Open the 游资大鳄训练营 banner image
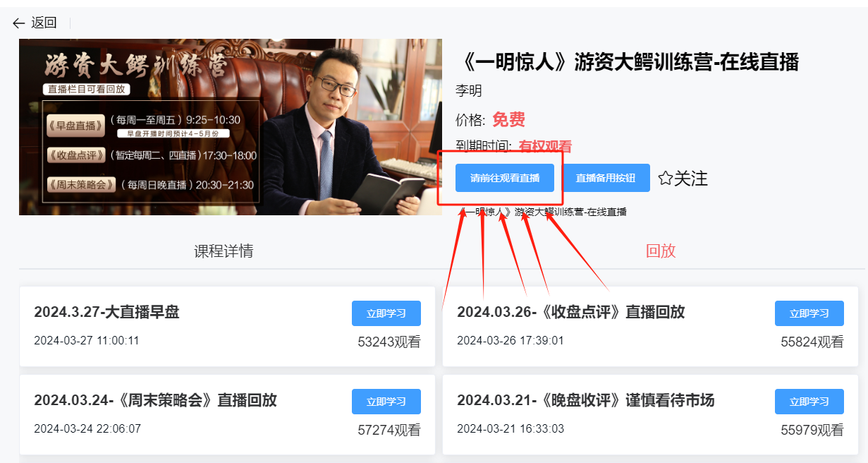Screen dimensions: 868x463 [x=231, y=127]
